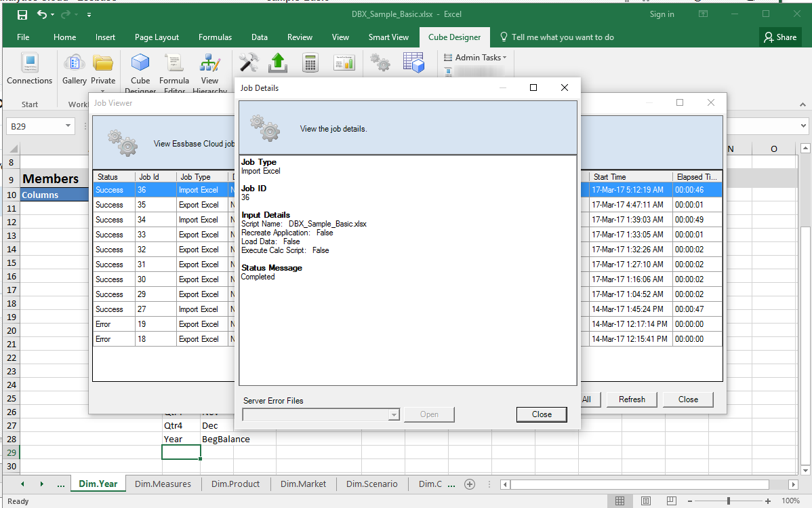Switch to Page Break Preview in status bar
Viewport: 812px width, 508px height.
click(672, 501)
